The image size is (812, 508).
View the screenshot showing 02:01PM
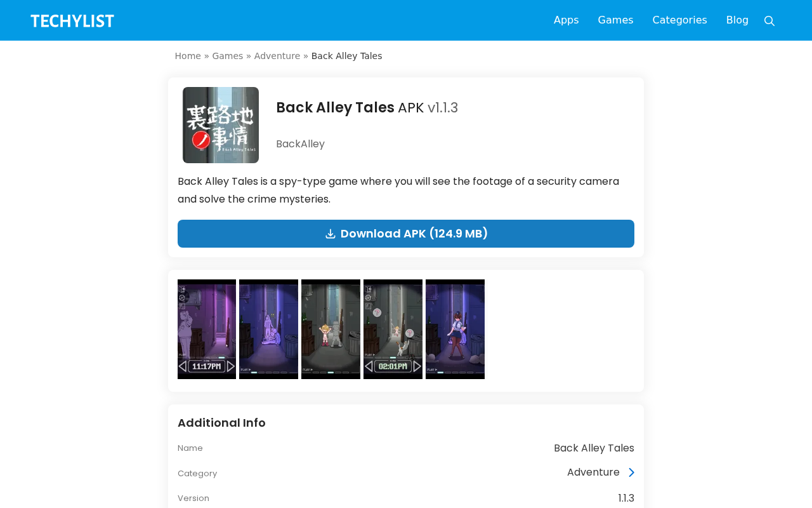pos(393,329)
